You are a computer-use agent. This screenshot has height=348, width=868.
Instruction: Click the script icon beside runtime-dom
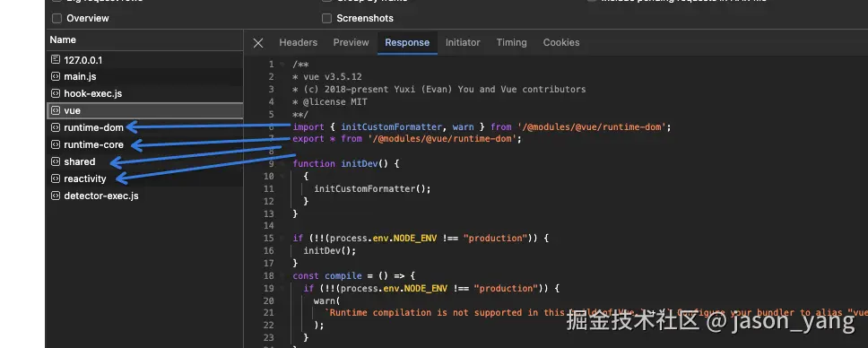tap(56, 127)
